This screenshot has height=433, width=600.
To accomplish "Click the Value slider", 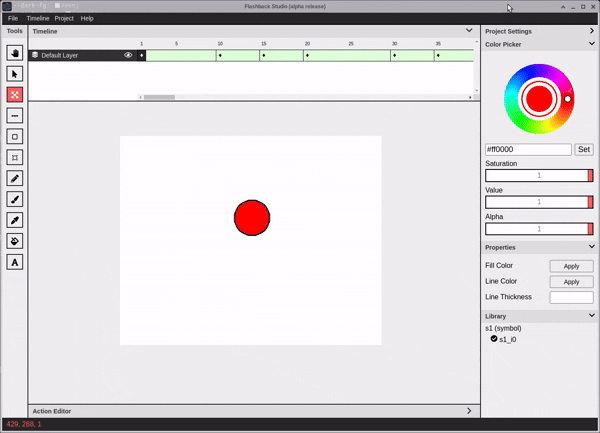I will click(539, 202).
